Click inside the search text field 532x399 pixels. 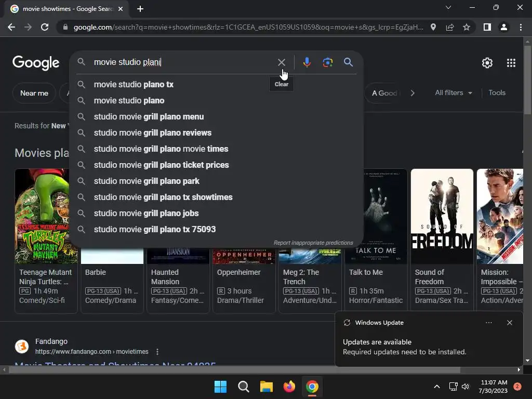pos(183,62)
